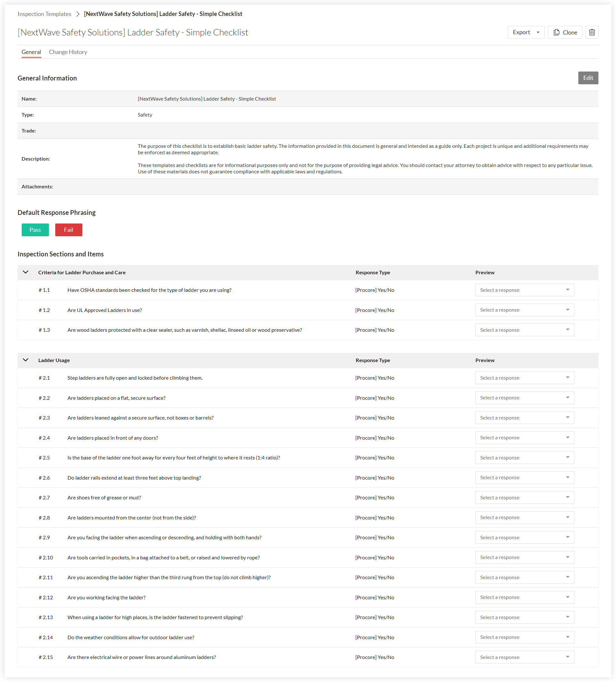Click the 'Attachments:' row label
Viewport: 616px width, 682px height.
click(37, 186)
